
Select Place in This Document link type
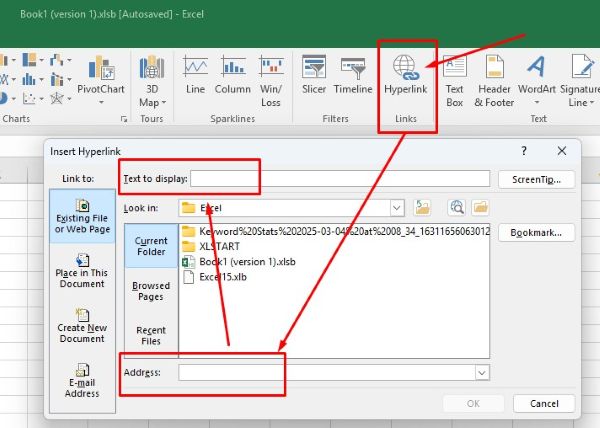click(x=82, y=271)
